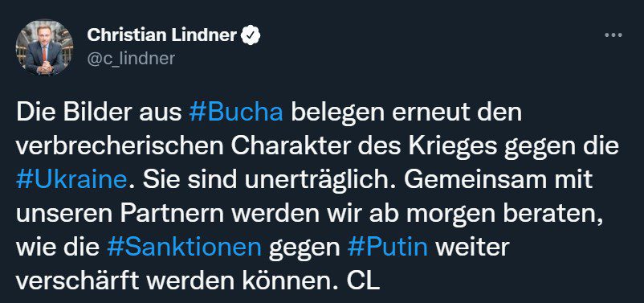This screenshot has height=303, width=644.
Task: Follow the #Ukraine hashtag link
Action: (71, 180)
